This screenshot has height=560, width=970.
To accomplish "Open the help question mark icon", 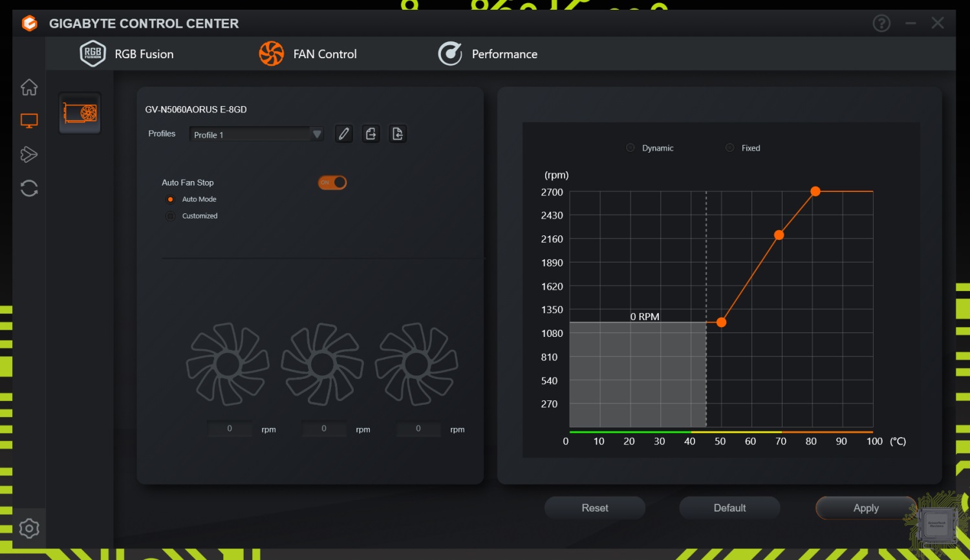I will click(x=881, y=23).
